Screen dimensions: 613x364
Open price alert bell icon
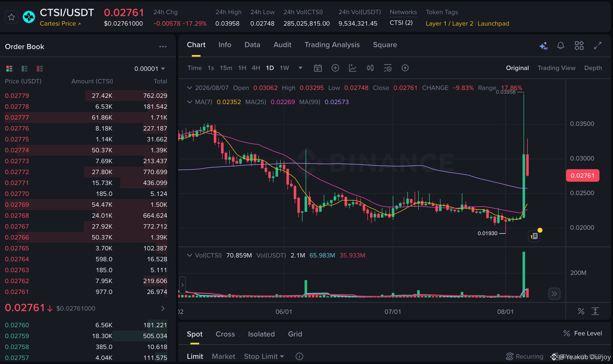[561, 45]
